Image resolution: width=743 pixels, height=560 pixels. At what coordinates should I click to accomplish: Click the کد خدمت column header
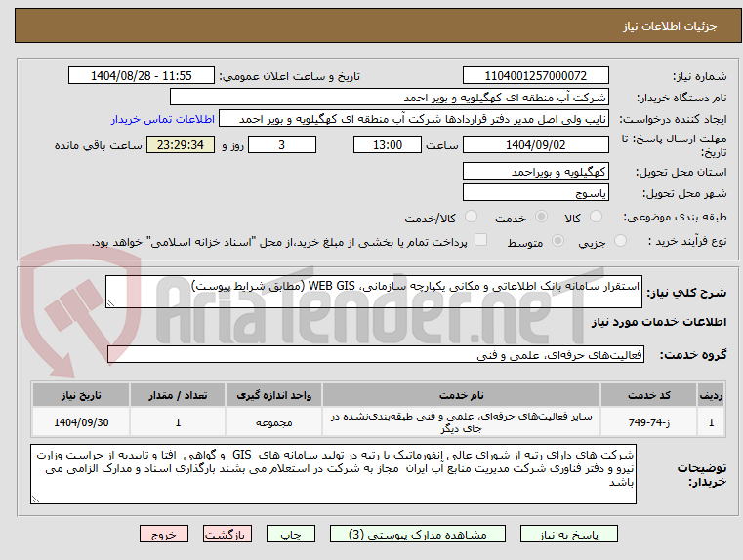(648, 395)
